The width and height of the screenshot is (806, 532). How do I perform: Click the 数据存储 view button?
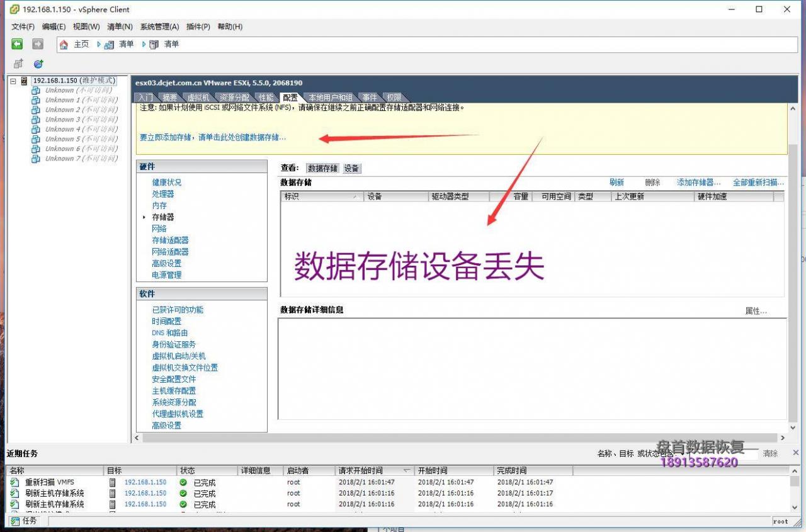tap(322, 168)
